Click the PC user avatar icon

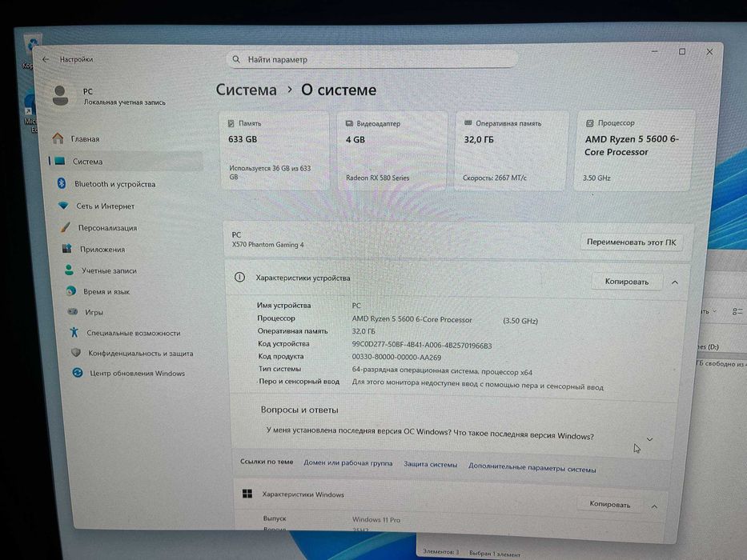click(61, 96)
